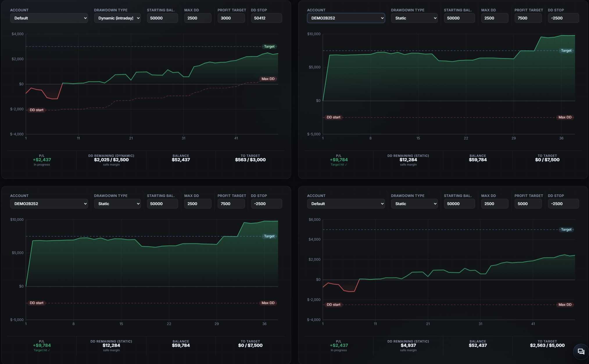
Task: Click Target label on bottom-right chart
Action: pos(566,229)
